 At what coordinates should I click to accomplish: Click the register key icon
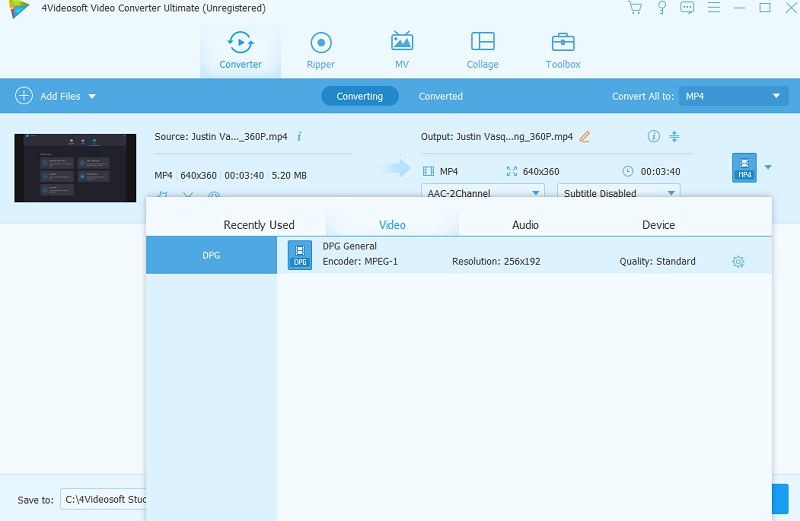662,8
